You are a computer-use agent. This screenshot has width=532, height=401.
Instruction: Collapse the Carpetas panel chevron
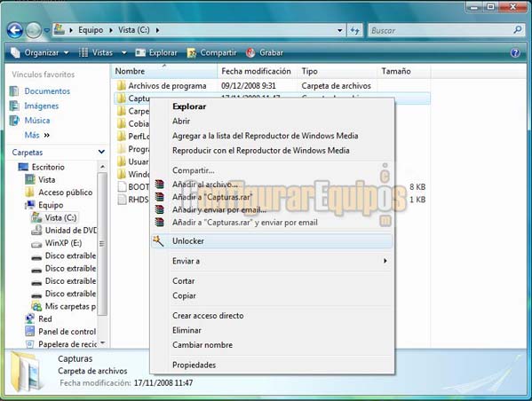point(101,152)
